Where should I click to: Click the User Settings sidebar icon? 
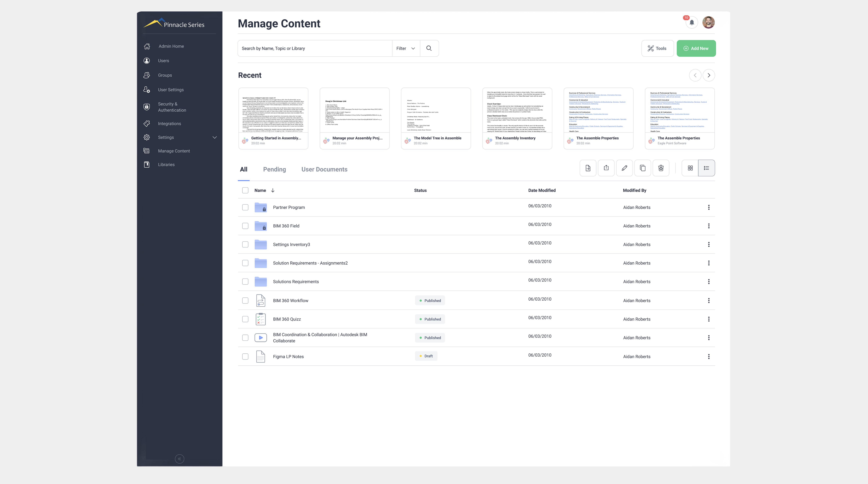pyautogui.click(x=147, y=90)
